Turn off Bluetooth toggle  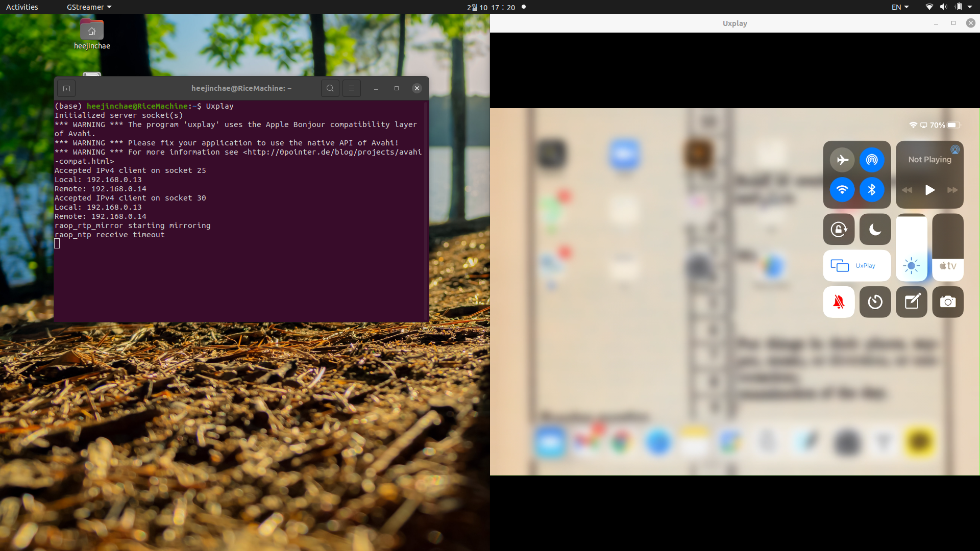872,190
